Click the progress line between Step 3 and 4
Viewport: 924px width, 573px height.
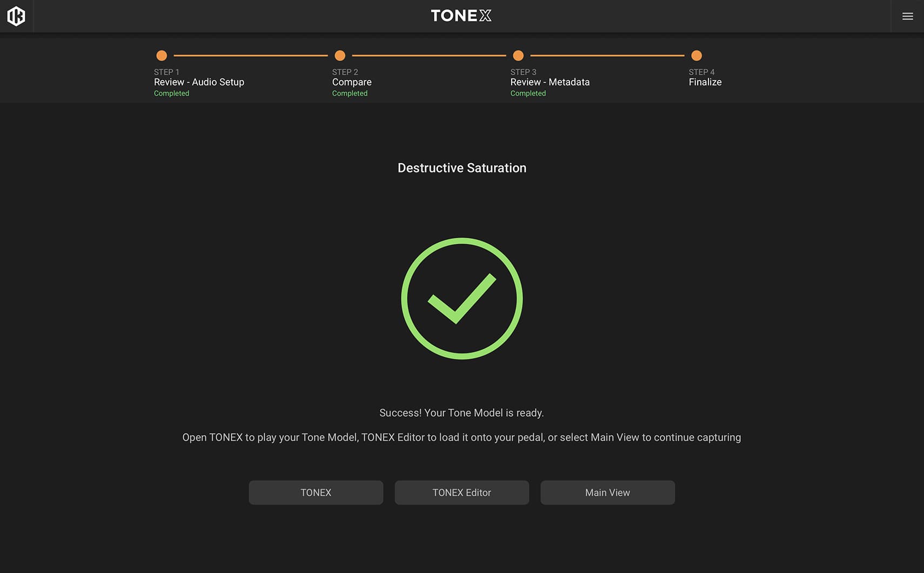(607, 56)
